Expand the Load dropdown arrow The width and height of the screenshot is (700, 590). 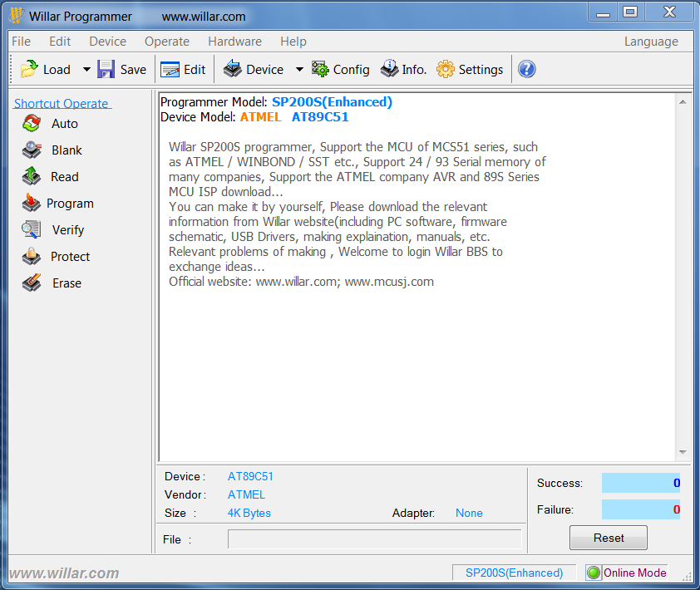(86, 69)
